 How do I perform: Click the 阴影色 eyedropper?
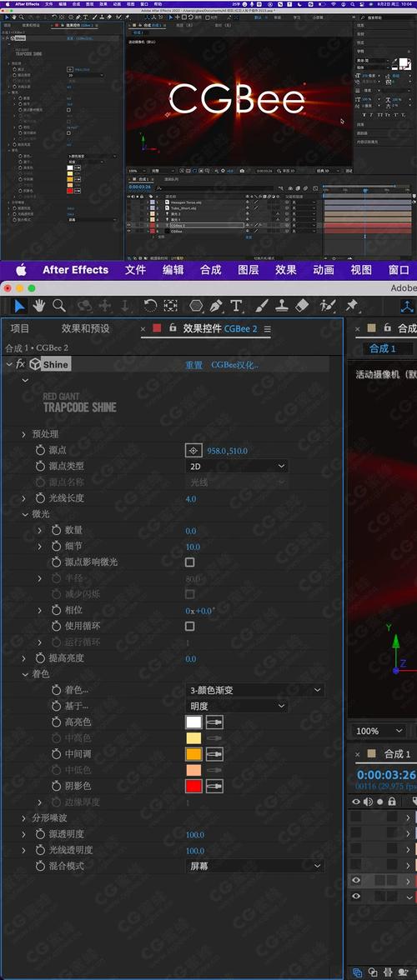214,786
